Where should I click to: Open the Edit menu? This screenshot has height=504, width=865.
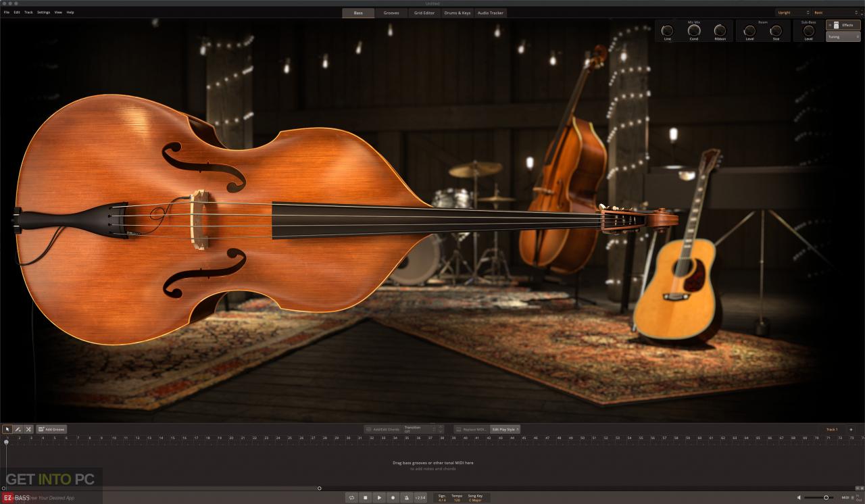tap(17, 12)
